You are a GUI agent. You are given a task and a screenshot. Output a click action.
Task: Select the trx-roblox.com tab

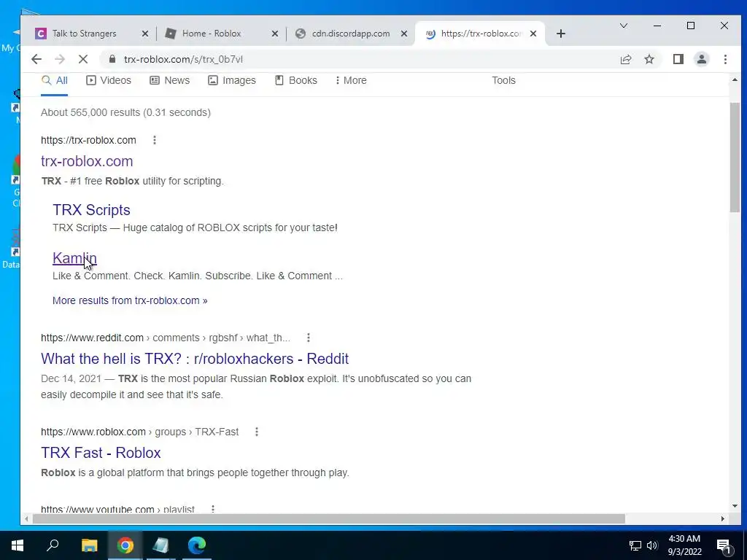click(x=480, y=34)
